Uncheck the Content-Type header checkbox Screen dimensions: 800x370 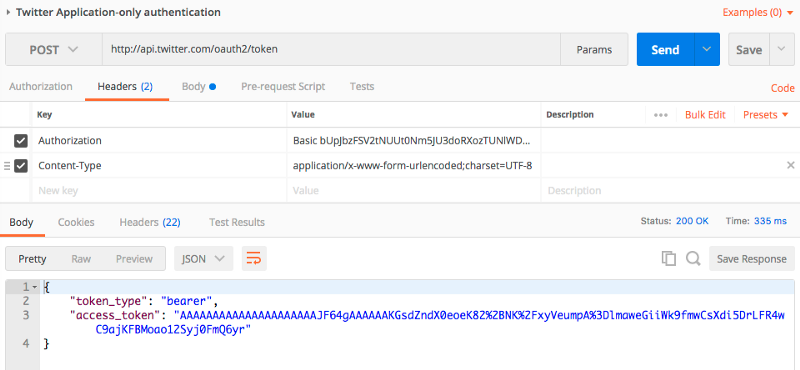[21, 166]
